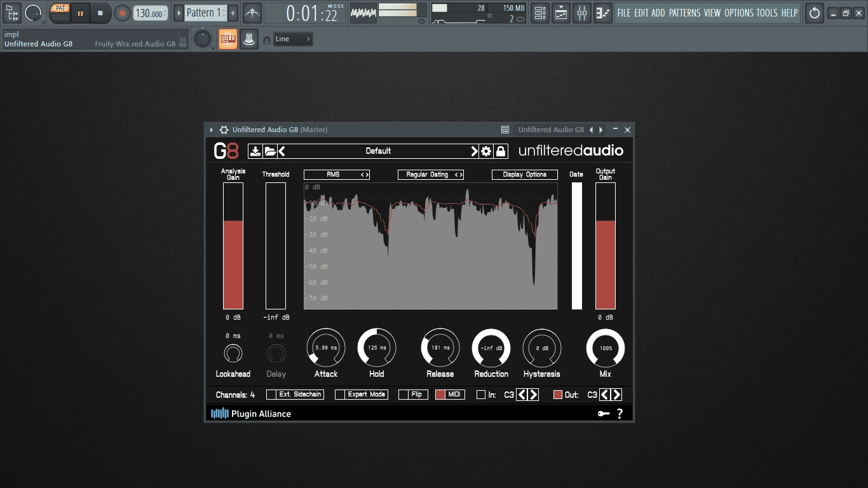
Task: Click the Output Gain slider
Action: [606, 246]
